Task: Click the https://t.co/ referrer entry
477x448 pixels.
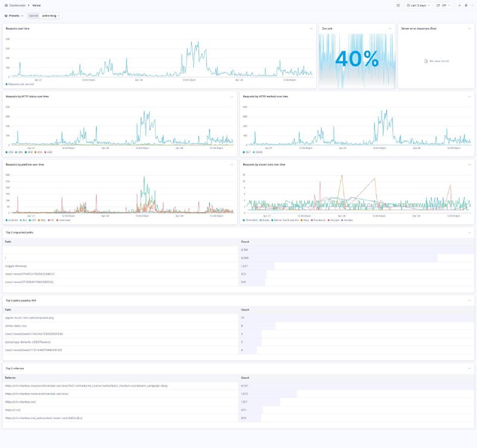Action: tap(13, 410)
